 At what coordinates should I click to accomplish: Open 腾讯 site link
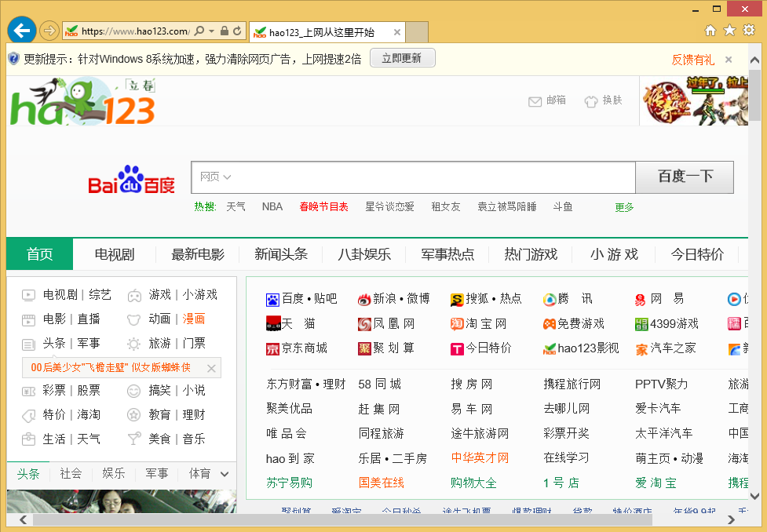point(568,299)
